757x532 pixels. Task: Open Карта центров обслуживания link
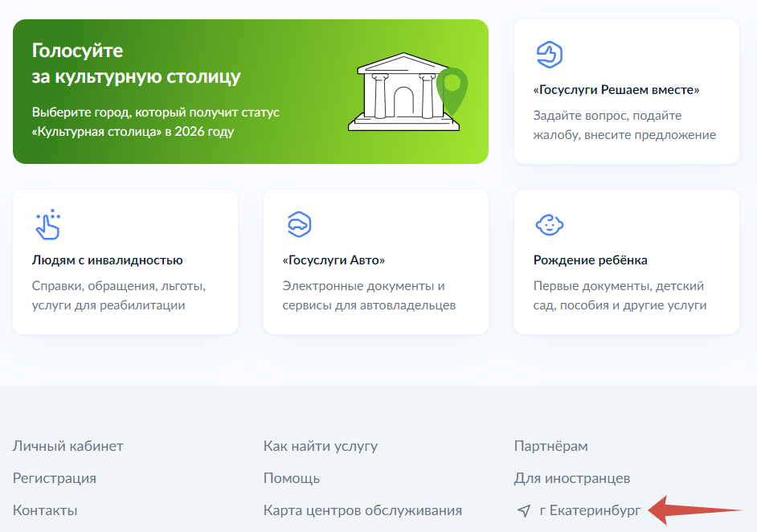tap(362, 510)
